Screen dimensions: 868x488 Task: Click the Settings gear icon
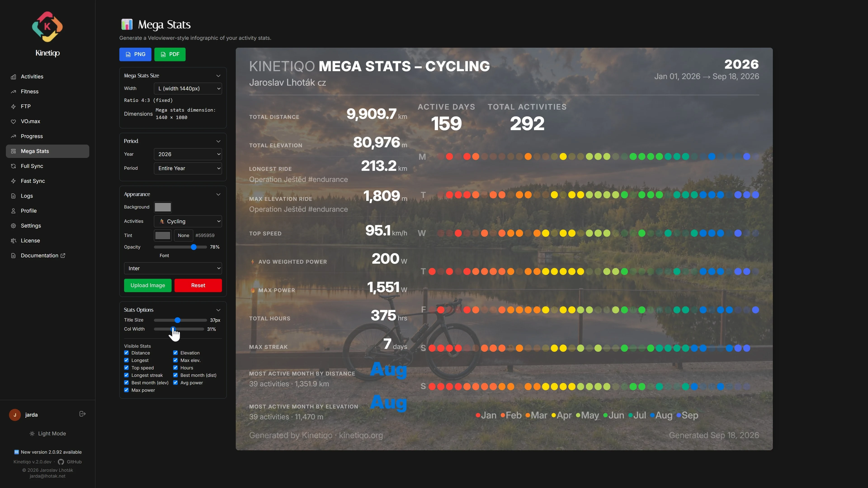click(x=14, y=226)
